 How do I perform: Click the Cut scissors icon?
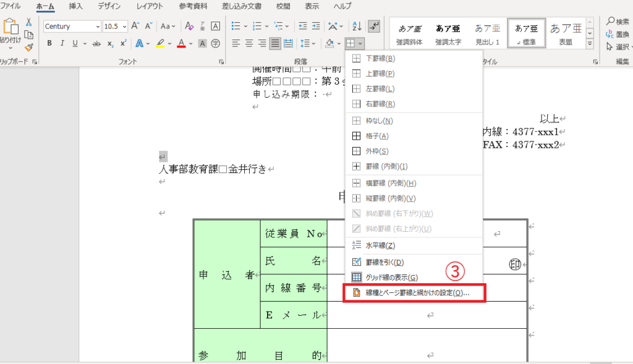[28, 22]
